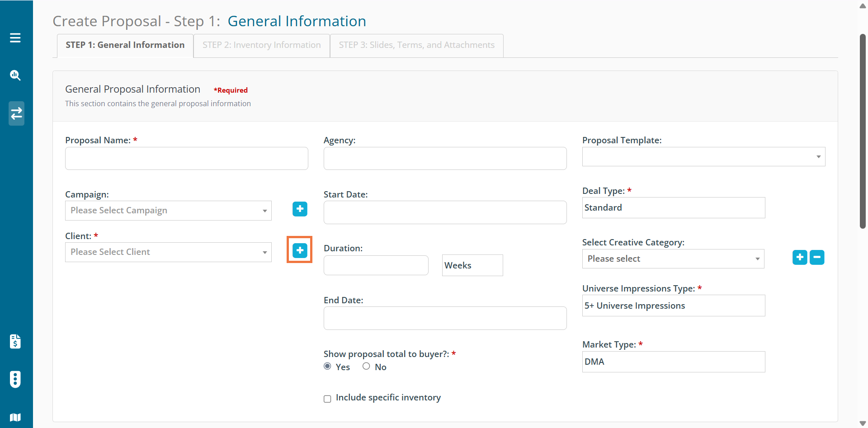This screenshot has width=868, height=428.
Task: Expand the Please Select Campaign dropdown
Action: 168,211
